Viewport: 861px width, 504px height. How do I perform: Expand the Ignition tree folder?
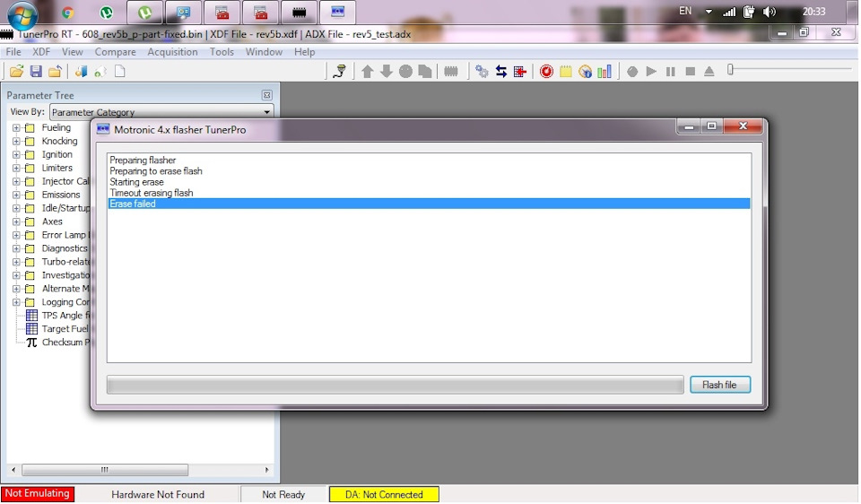pyautogui.click(x=16, y=154)
